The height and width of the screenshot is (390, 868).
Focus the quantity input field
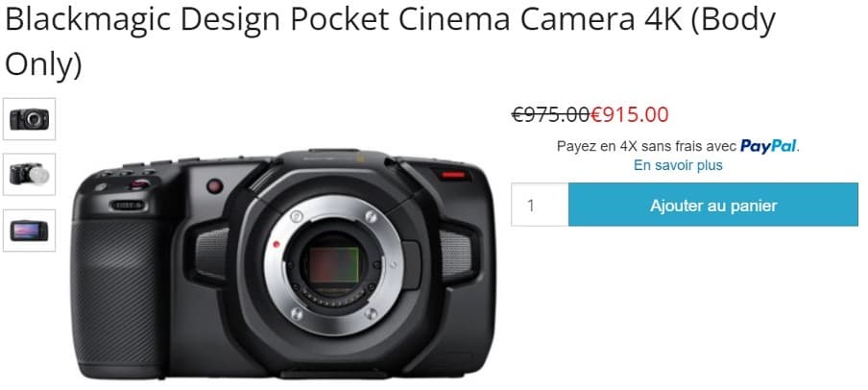[x=540, y=205]
